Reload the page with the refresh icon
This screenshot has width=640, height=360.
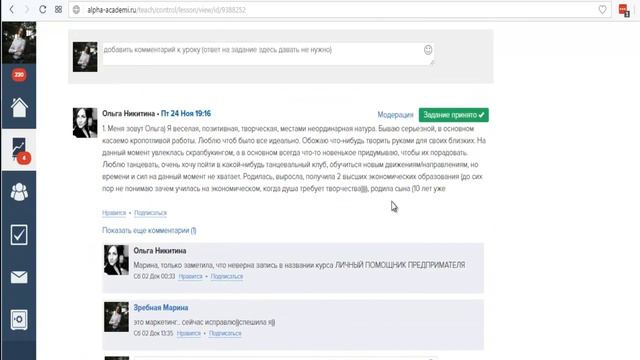click(42, 9)
